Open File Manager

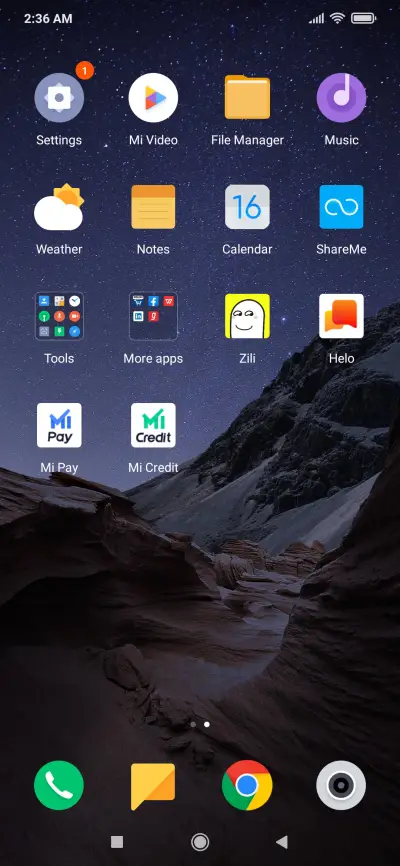[247, 98]
